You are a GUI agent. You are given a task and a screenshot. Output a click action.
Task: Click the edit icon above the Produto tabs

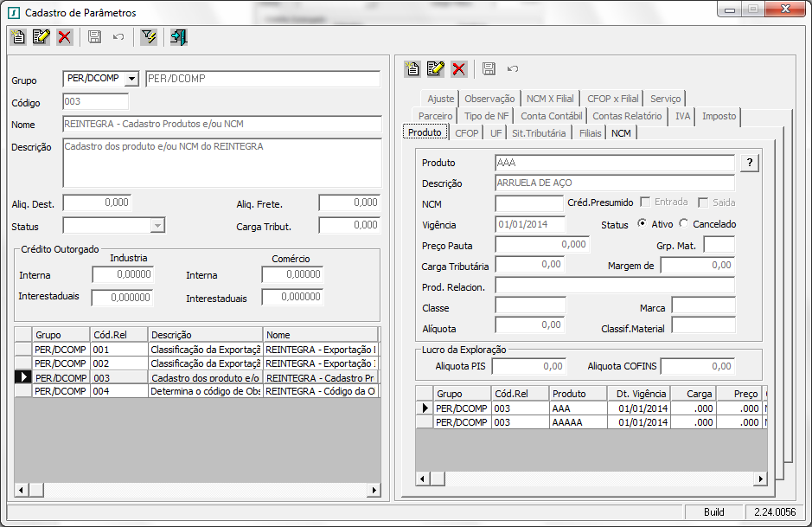pyautogui.click(x=436, y=68)
